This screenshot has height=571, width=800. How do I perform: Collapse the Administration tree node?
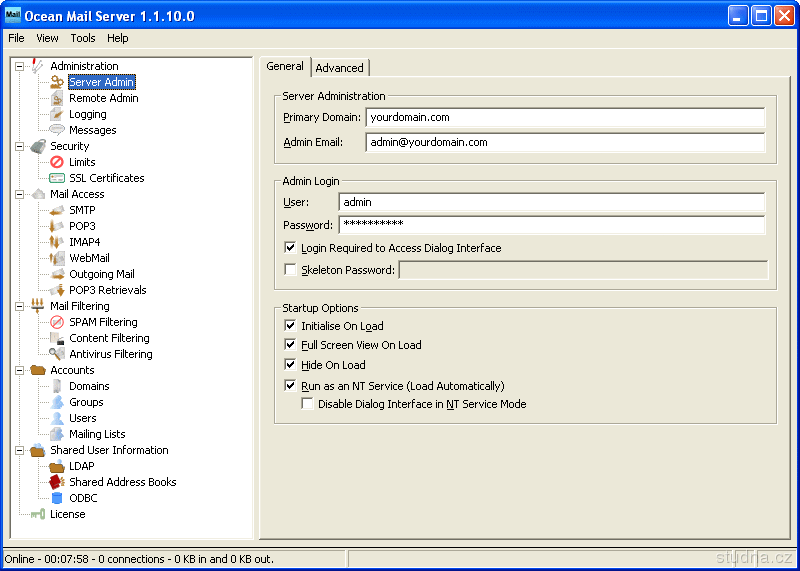click(19, 66)
